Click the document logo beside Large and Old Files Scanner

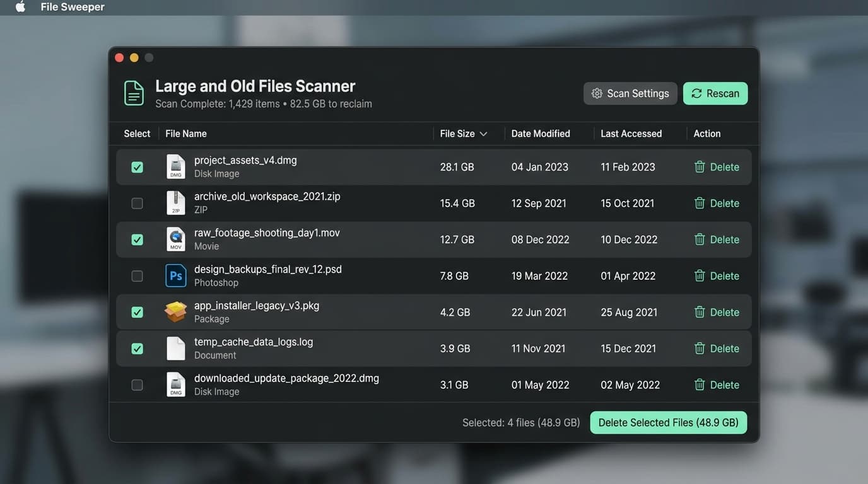point(134,93)
